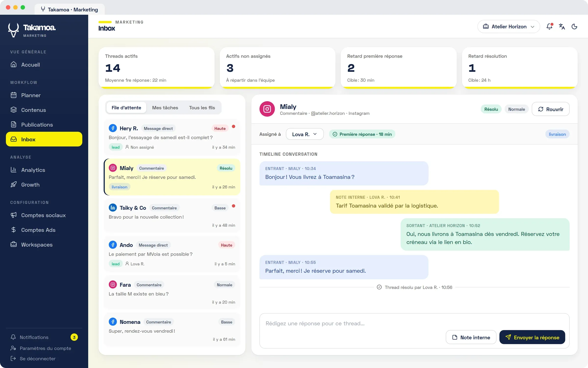This screenshot has height=368, width=588.
Task: Switch to the Tous les fils tab
Action: click(x=202, y=107)
